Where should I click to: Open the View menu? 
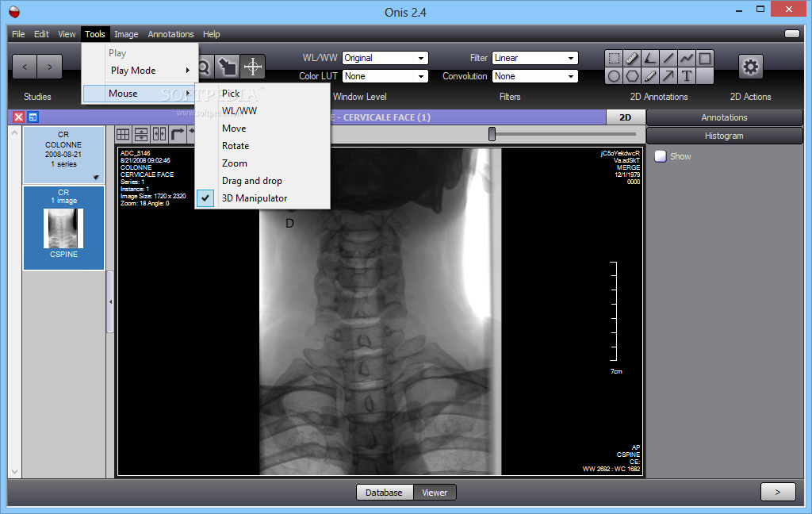click(x=67, y=34)
